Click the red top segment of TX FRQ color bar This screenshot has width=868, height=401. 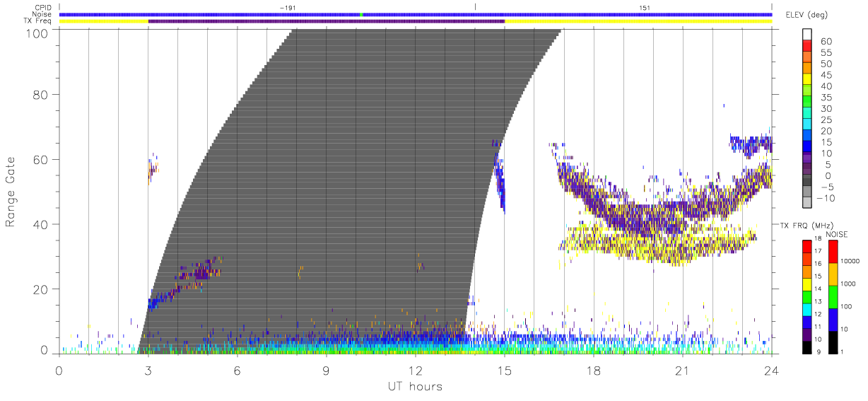807,245
